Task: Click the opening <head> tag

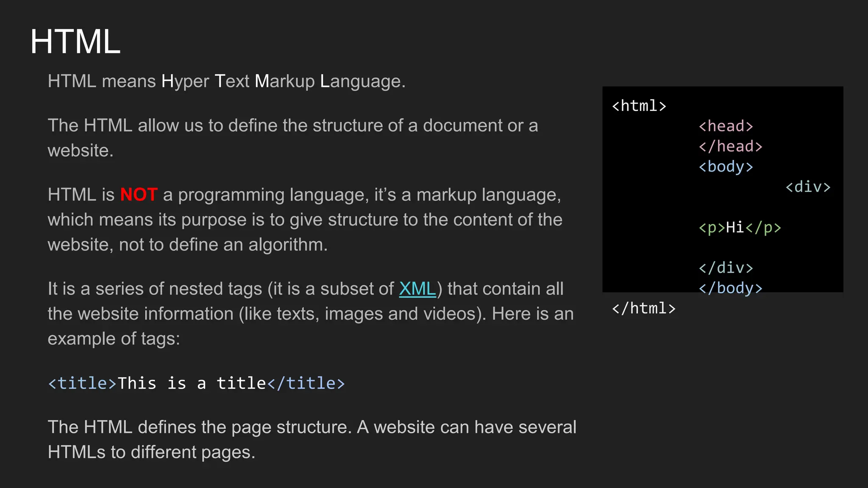Action: point(726,126)
